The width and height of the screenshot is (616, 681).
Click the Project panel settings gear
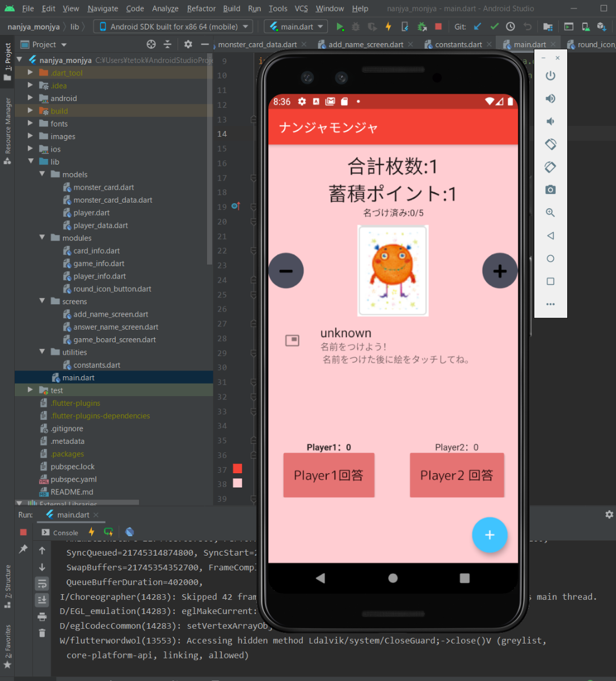click(188, 44)
